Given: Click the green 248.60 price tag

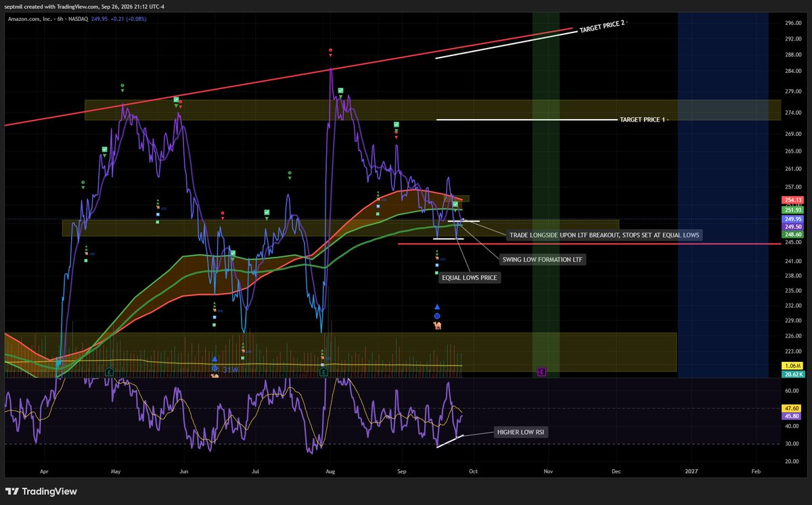Looking at the screenshot, I should click(794, 235).
